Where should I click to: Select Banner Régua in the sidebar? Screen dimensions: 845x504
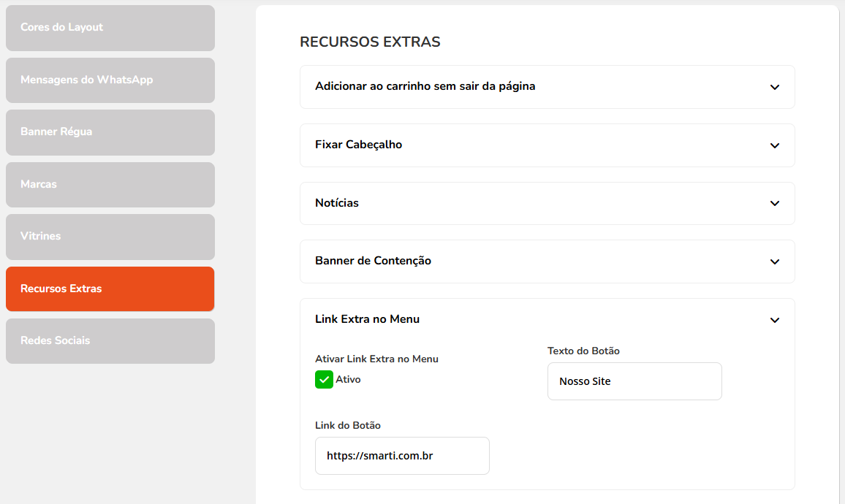pyautogui.click(x=110, y=132)
